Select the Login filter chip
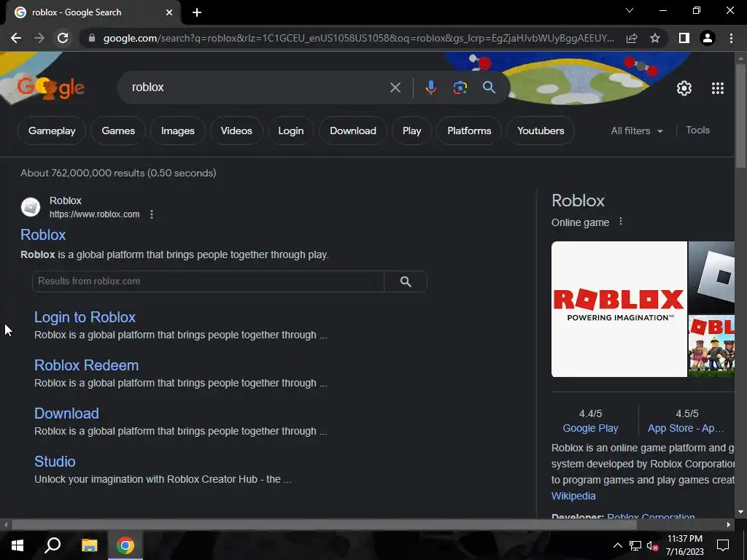 click(x=290, y=131)
